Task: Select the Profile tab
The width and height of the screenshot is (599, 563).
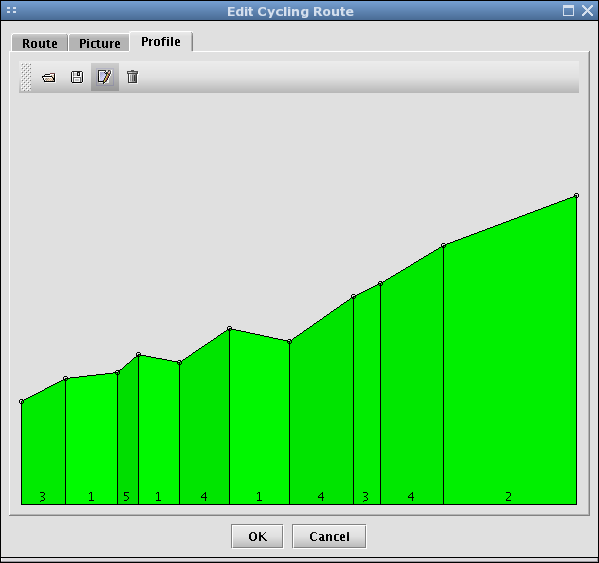Action: click(x=161, y=42)
